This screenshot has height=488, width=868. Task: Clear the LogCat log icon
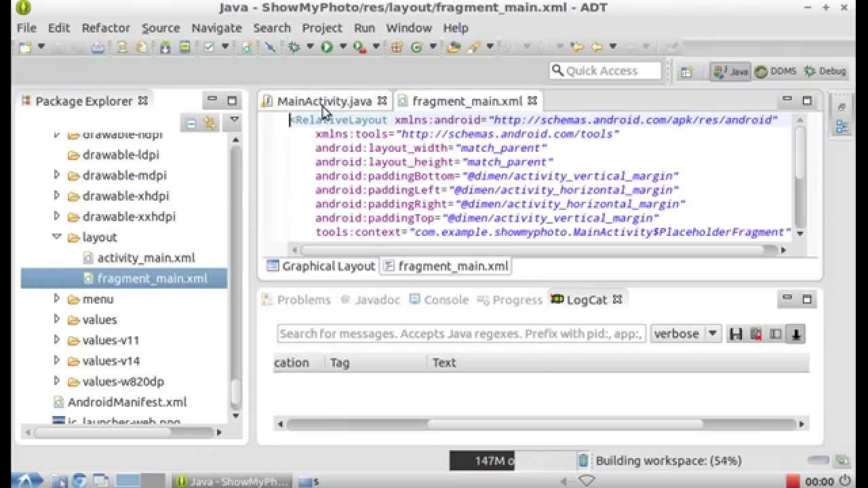[755, 334]
